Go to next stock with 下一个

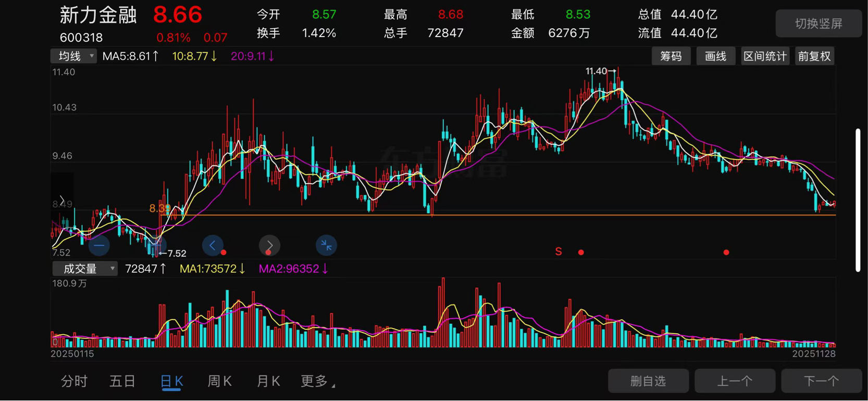[x=822, y=381]
